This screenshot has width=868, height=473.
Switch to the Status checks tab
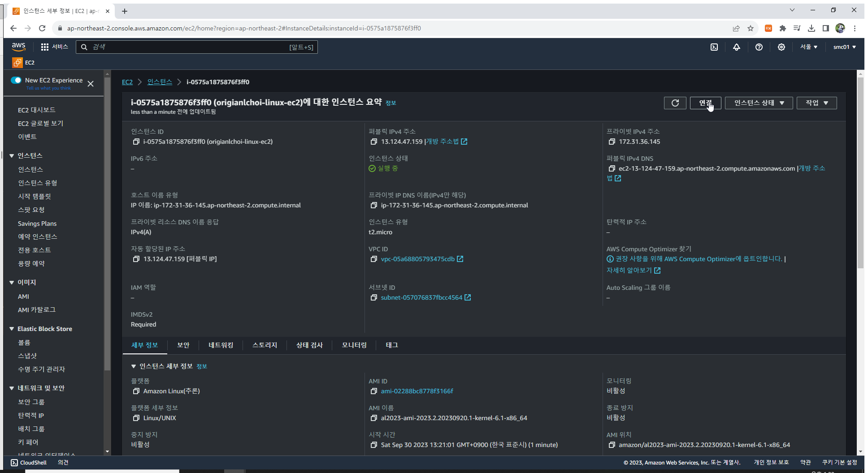[x=309, y=345]
